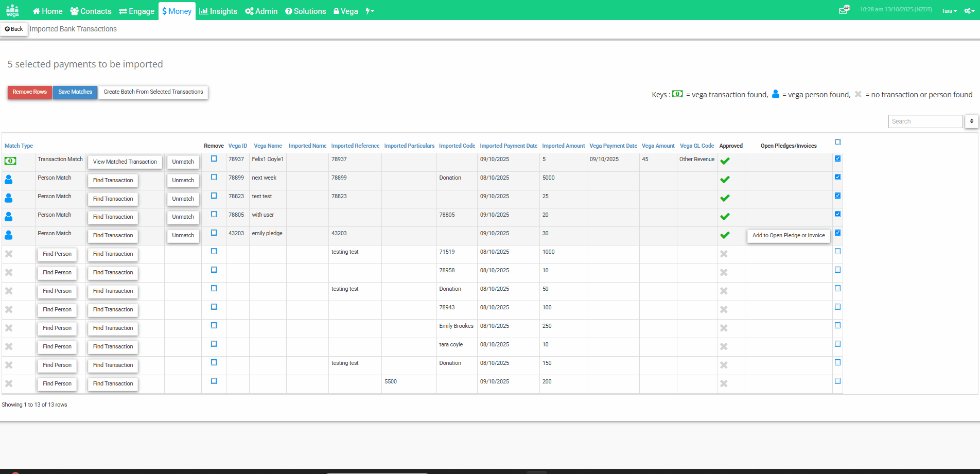Uncheck the select checkbox for test test row
This screenshot has height=474, width=980.
coord(837,196)
